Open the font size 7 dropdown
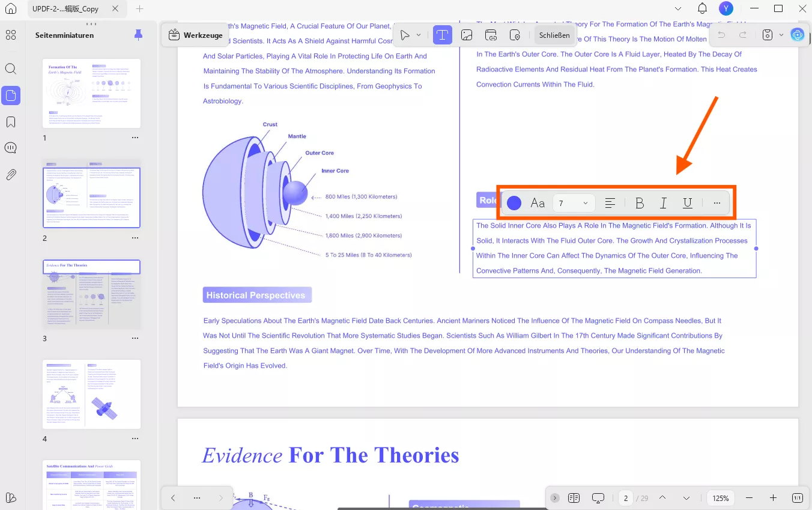The width and height of the screenshot is (812, 510). click(574, 203)
